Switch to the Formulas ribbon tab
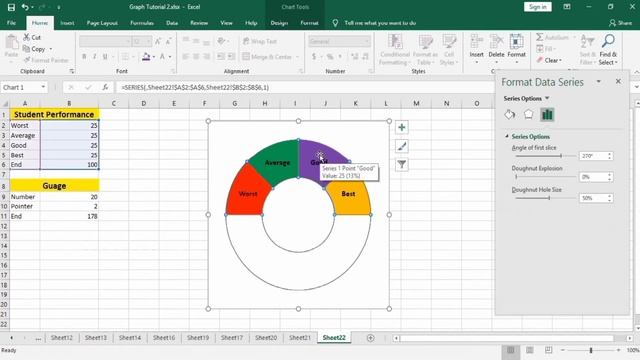This screenshot has width=640, height=360. pos(142,23)
